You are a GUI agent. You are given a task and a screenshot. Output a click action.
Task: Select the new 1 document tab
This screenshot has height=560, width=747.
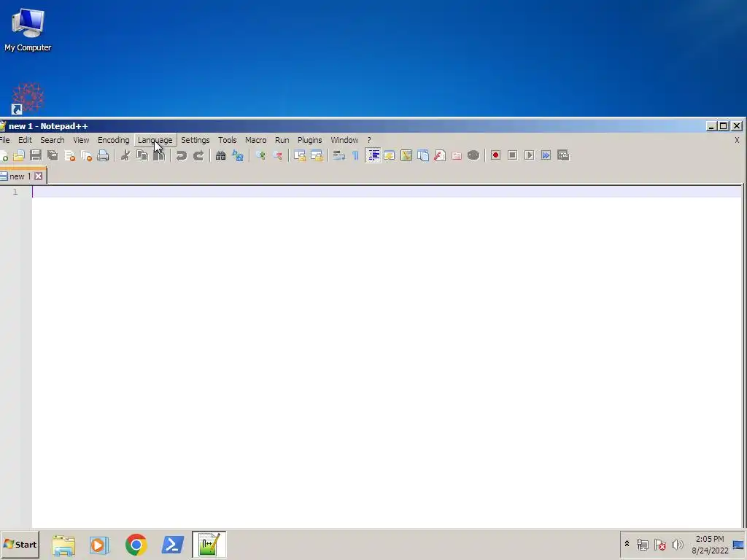point(20,176)
